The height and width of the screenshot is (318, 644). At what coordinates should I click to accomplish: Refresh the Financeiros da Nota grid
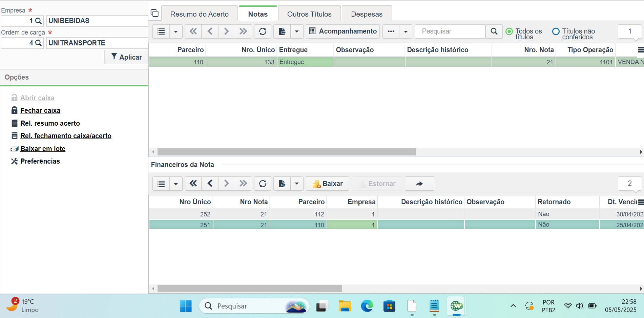(263, 184)
